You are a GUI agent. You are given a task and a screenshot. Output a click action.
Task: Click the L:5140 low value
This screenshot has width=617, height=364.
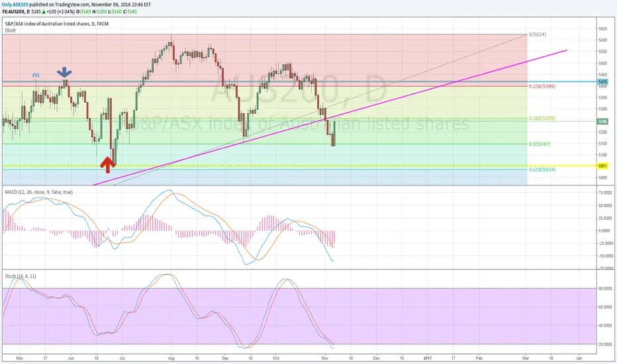pyautogui.click(x=117, y=12)
